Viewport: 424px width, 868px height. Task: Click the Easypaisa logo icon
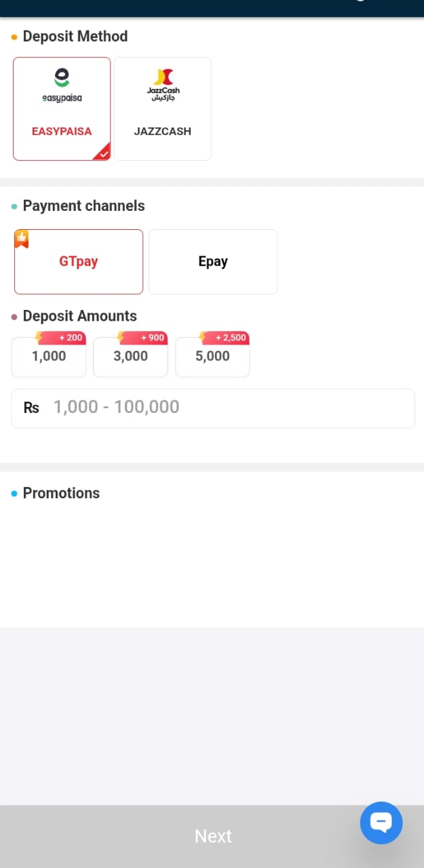[x=62, y=85]
